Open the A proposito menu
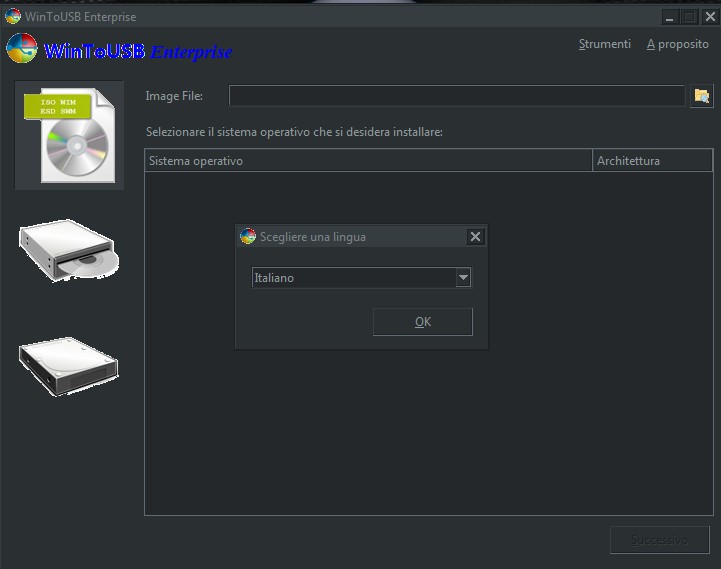The height and width of the screenshot is (569, 721). click(x=677, y=44)
